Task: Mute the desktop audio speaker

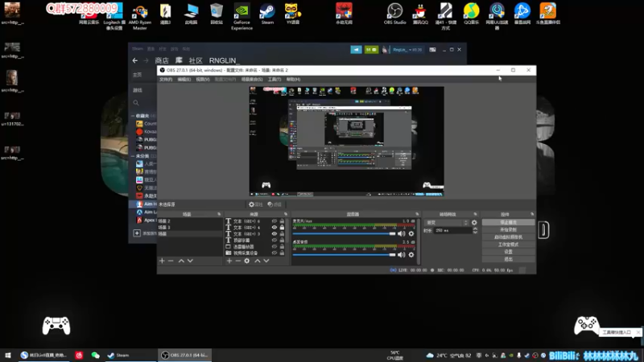Action: click(401, 254)
